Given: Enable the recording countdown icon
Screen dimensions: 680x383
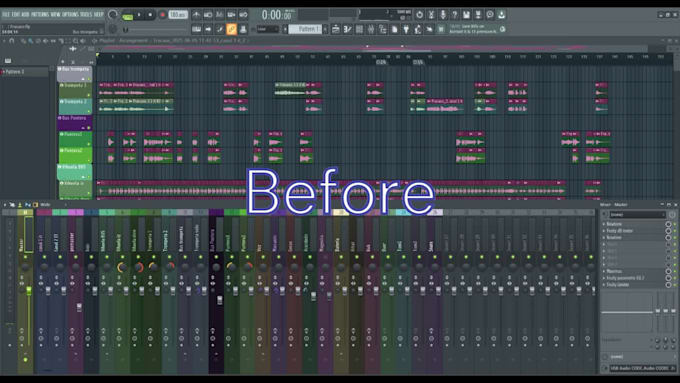Looking at the screenshot, I should tap(220, 15).
